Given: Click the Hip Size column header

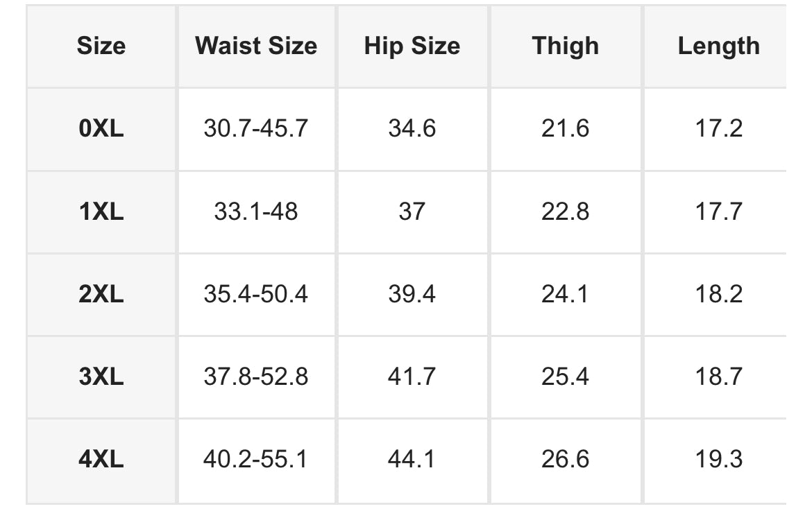Looking at the screenshot, I should click(412, 46).
